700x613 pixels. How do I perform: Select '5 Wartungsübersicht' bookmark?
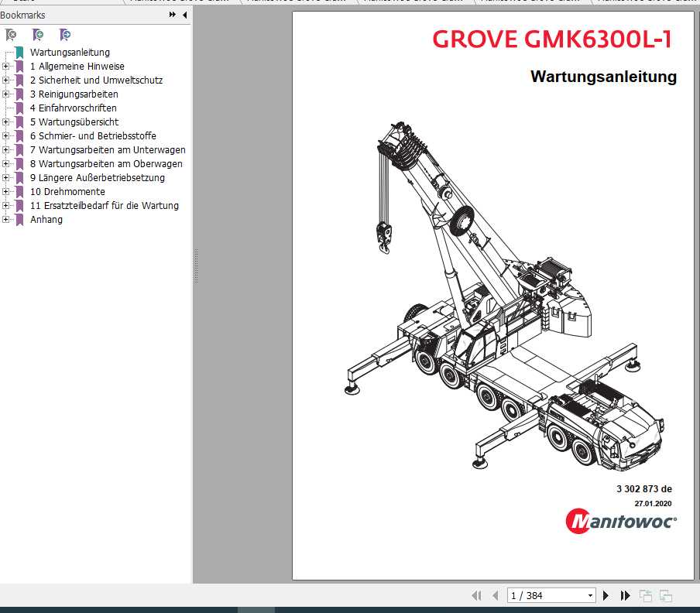tap(74, 122)
